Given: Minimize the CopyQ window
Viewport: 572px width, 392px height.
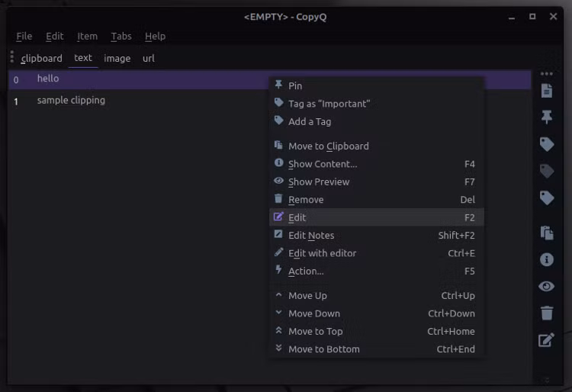Looking at the screenshot, I should coord(512,17).
